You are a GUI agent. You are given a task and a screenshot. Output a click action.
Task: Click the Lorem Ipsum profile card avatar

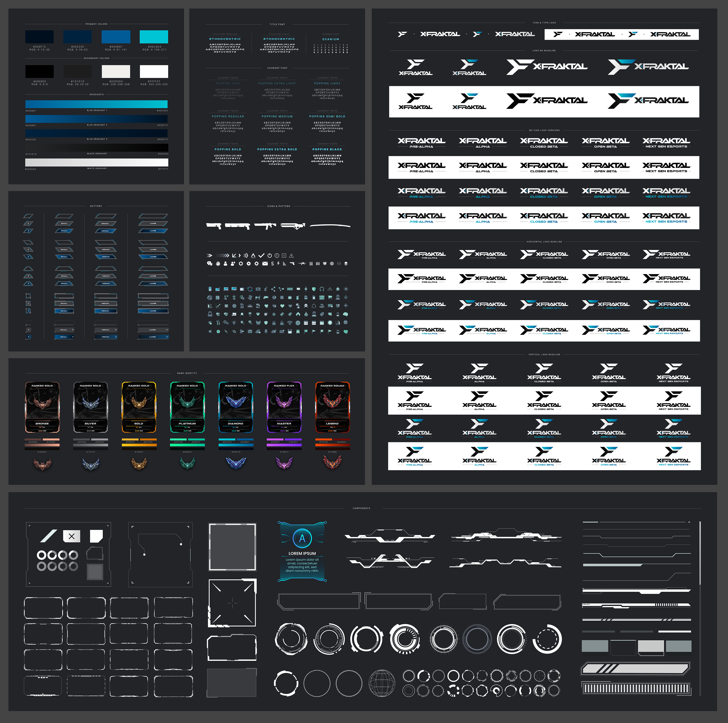pyautogui.click(x=302, y=538)
